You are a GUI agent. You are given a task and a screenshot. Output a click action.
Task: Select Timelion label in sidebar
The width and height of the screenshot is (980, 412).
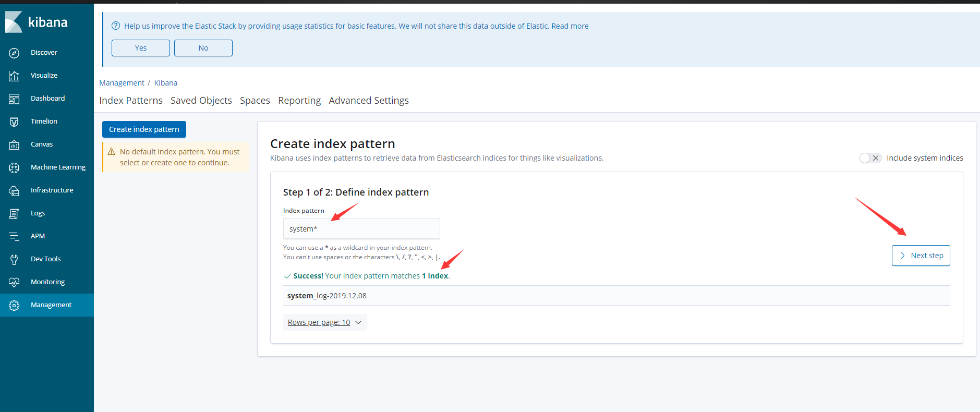click(44, 122)
